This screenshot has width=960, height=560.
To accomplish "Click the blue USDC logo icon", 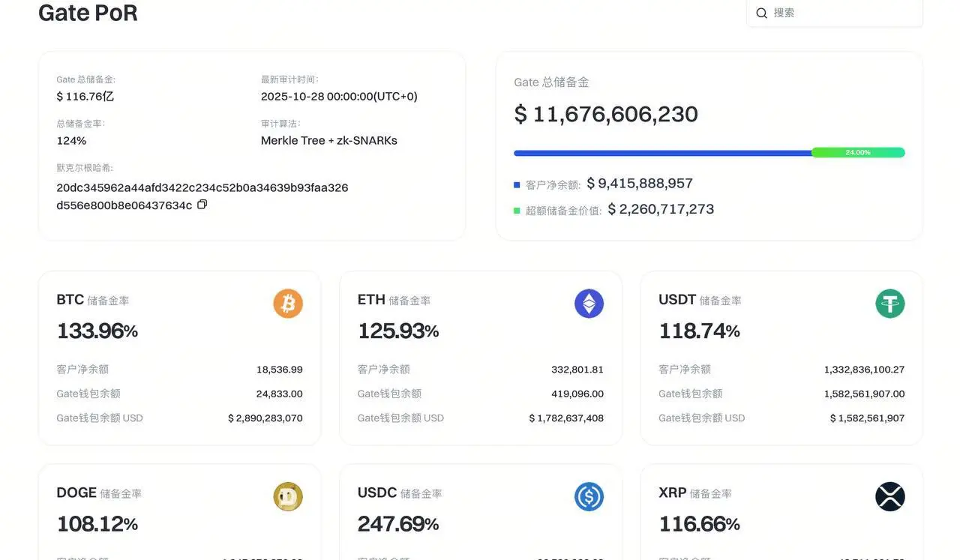I will 589,496.
